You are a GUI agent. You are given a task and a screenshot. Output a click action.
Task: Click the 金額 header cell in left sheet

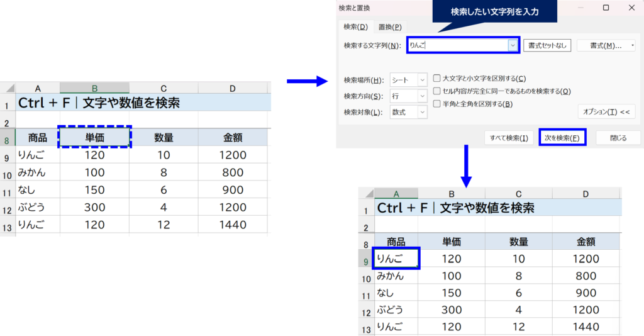pos(233,137)
